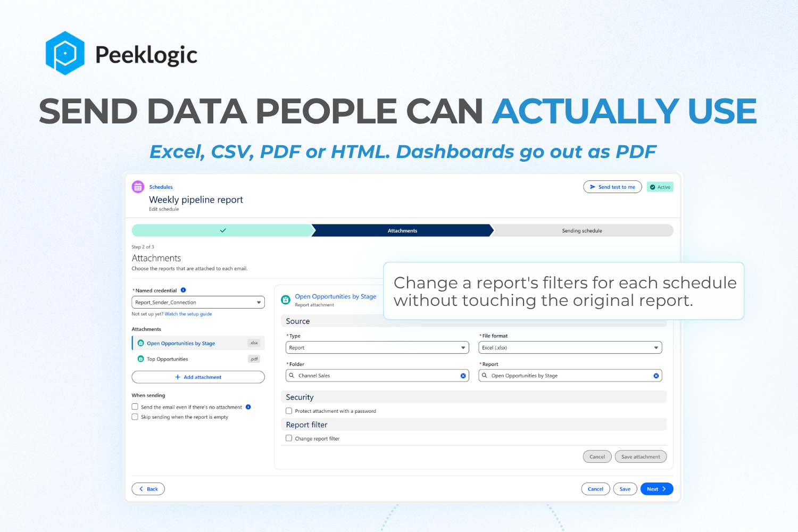The image size is (798, 532).
Task: Open the Schedules breadcrumb link
Action: point(161,187)
